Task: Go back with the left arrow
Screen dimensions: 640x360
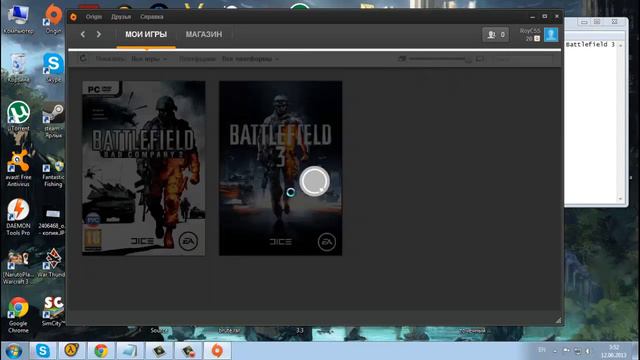Action: pos(83,34)
